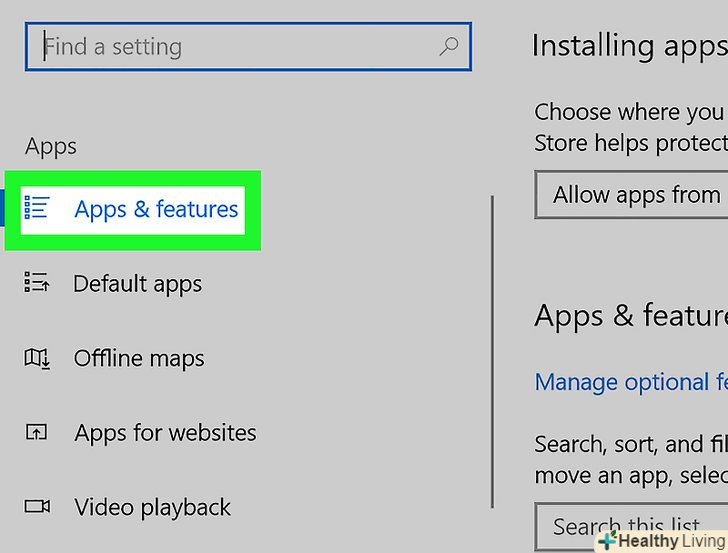The width and height of the screenshot is (728, 553).
Task: Click the magnifier icon in Find a setting
Action: click(449, 46)
